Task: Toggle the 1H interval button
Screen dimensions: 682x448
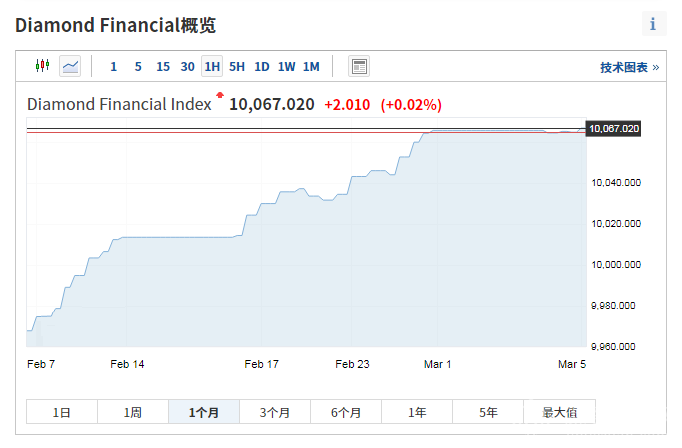Action: (x=212, y=67)
